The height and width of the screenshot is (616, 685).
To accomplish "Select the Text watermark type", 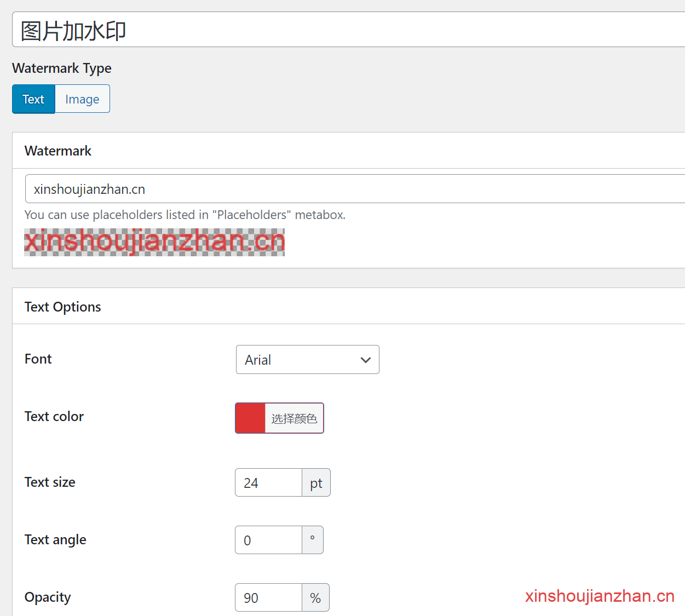I will tap(33, 99).
